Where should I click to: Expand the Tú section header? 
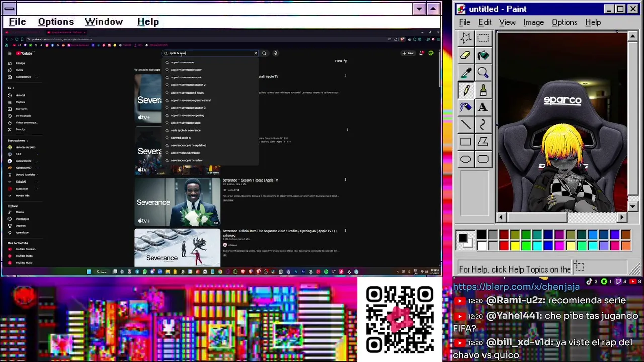(11, 88)
